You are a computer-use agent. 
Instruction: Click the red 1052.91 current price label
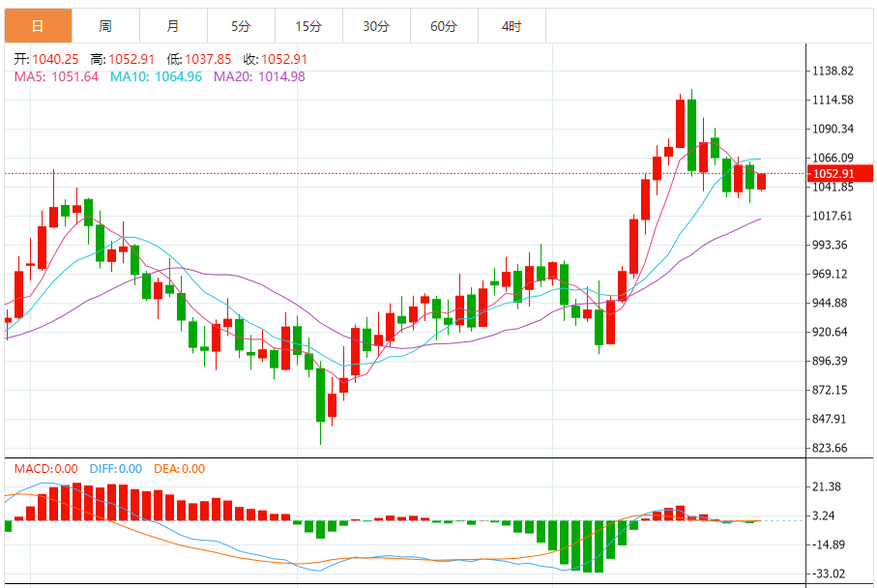tap(839, 173)
